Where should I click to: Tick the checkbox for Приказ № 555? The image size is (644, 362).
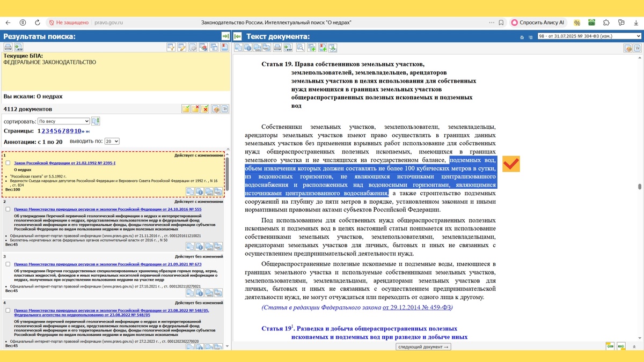click(8, 209)
